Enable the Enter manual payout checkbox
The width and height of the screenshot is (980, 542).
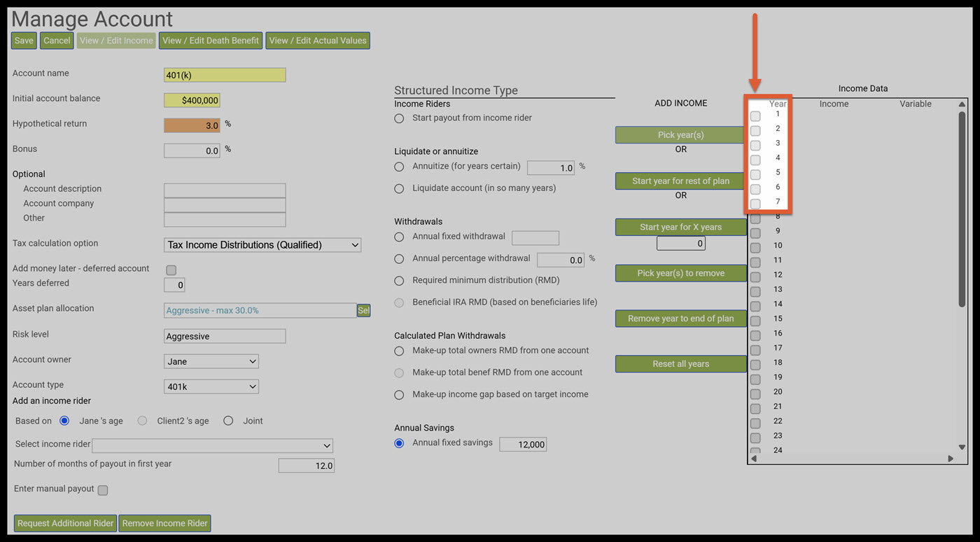(x=103, y=490)
